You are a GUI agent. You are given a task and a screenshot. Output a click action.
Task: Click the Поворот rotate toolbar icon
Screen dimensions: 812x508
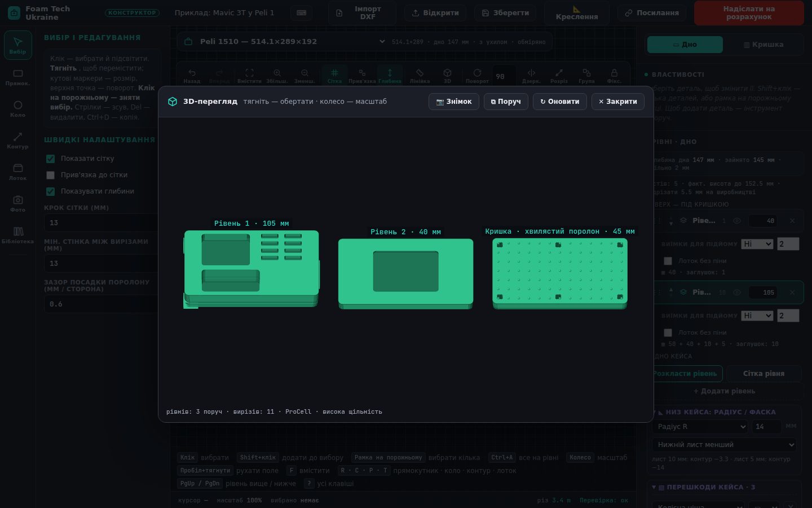(x=477, y=76)
